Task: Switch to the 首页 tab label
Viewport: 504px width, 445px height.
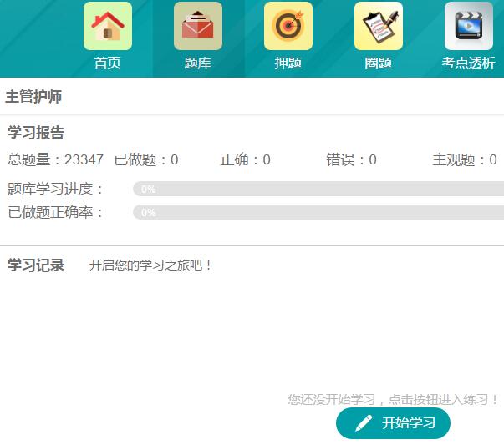Action: (x=108, y=63)
